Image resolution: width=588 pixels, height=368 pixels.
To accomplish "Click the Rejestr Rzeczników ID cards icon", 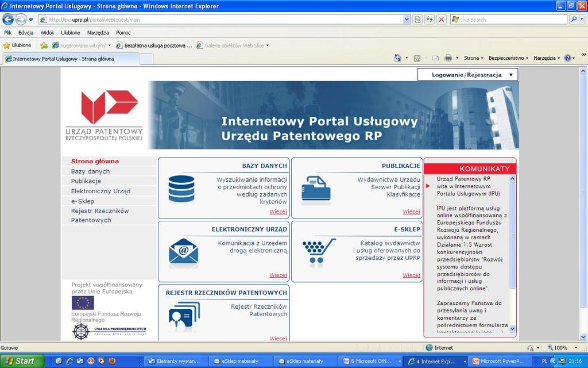I will click(x=184, y=315).
